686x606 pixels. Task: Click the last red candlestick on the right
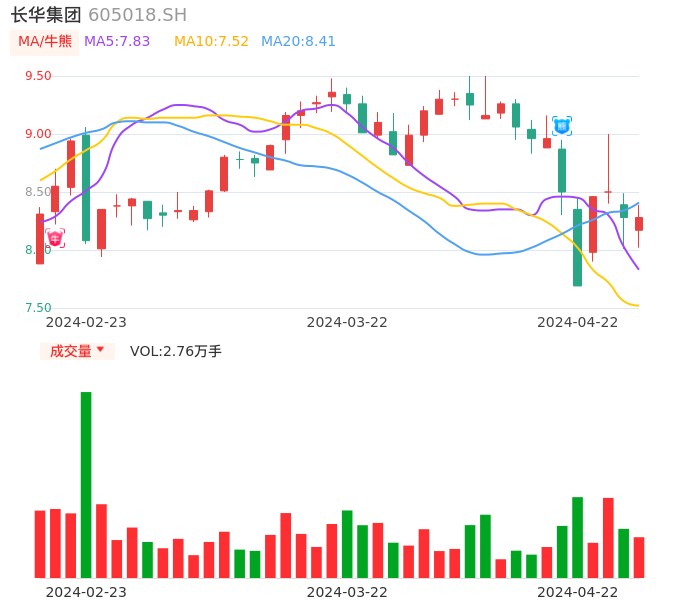pos(639,224)
